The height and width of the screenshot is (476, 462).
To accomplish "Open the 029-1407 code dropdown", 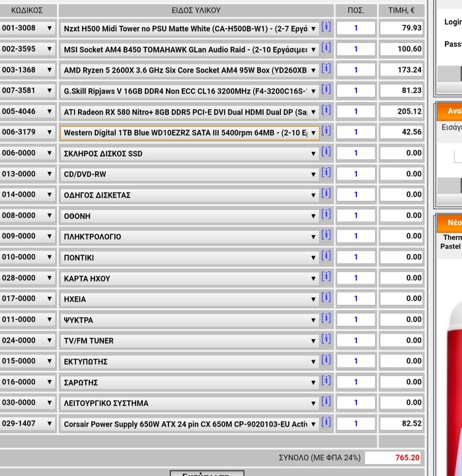I will tap(27, 423).
